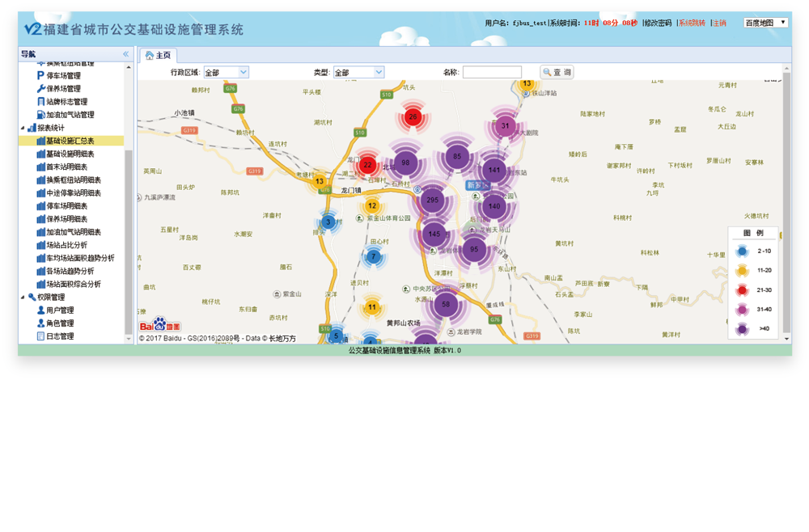The width and height of the screenshot is (809, 532).
Task: Click the role icon for 角色管理
Action: tap(40, 323)
